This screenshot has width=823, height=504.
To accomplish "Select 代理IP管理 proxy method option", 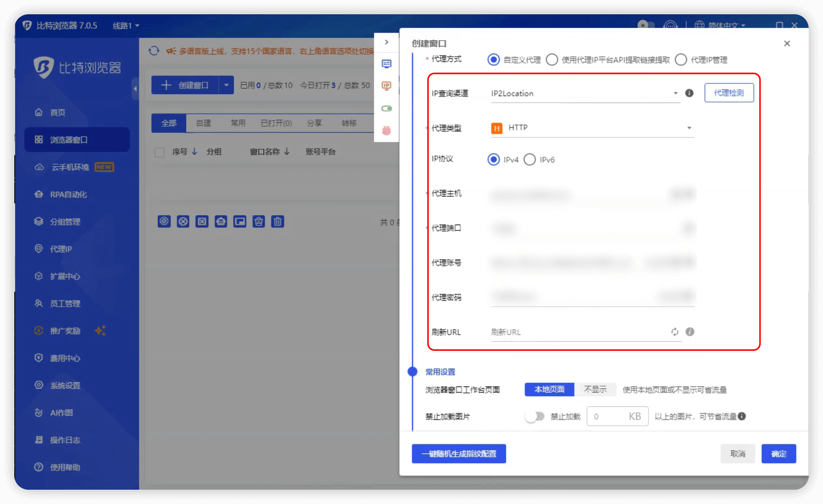I will coord(681,60).
